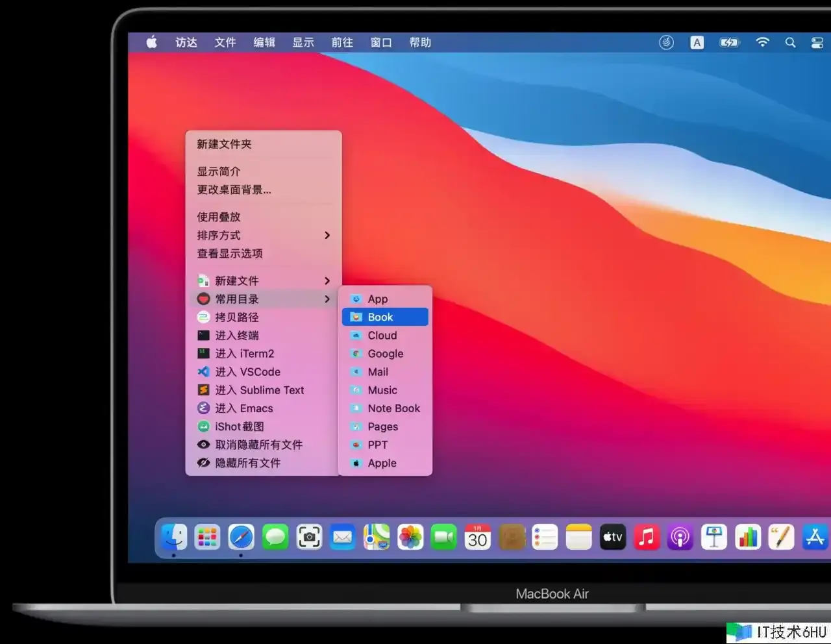Click 新建文件夹 to create folder
The height and width of the screenshot is (644, 831).
click(x=224, y=144)
